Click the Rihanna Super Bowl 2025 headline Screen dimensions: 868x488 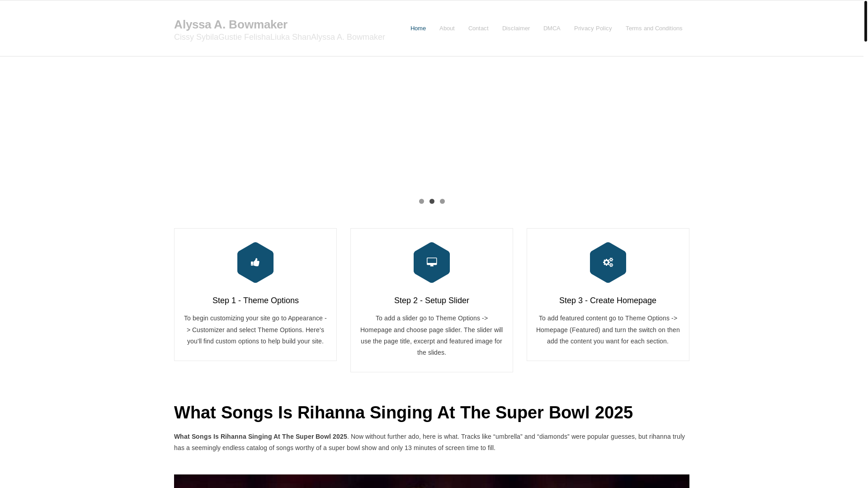[x=403, y=413]
